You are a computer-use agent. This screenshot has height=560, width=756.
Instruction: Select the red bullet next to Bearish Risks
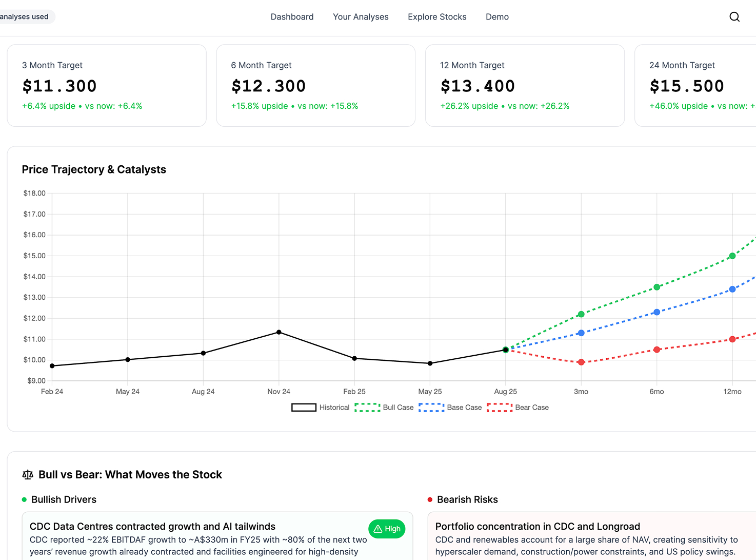[x=430, y=499]
